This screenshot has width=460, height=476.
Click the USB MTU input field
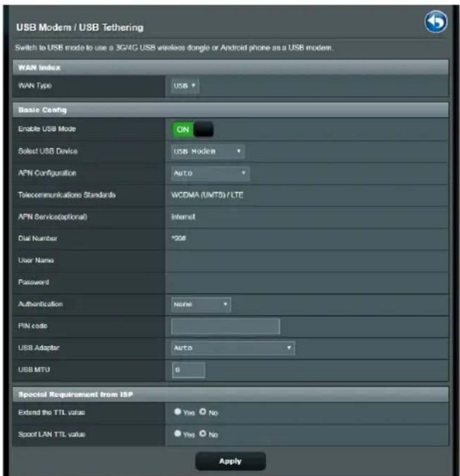click(x=188, y=370)
